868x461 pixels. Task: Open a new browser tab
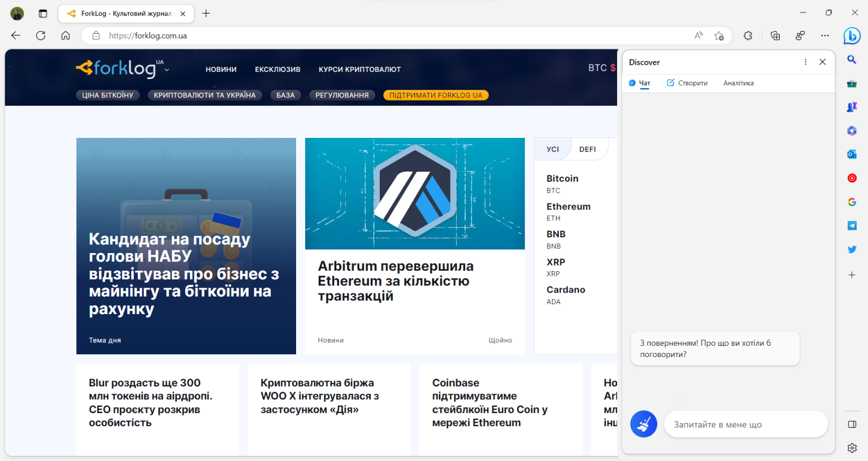(206, 14)
